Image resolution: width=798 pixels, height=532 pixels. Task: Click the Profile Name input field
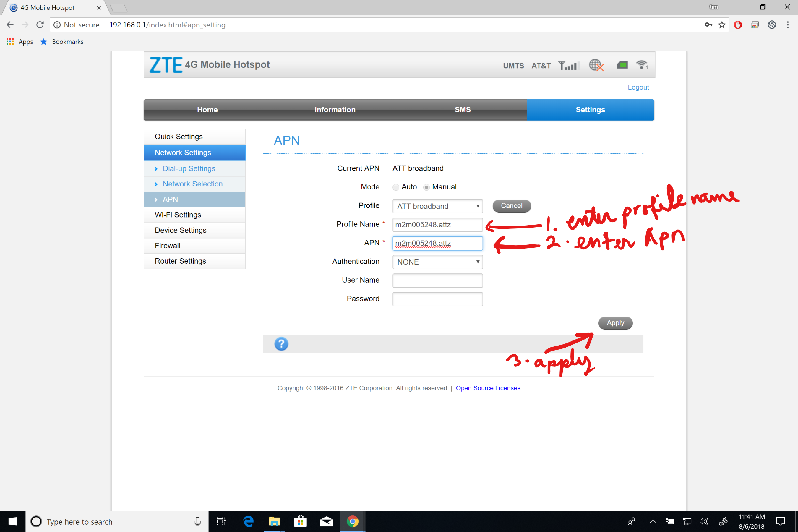tap(438, 225)
